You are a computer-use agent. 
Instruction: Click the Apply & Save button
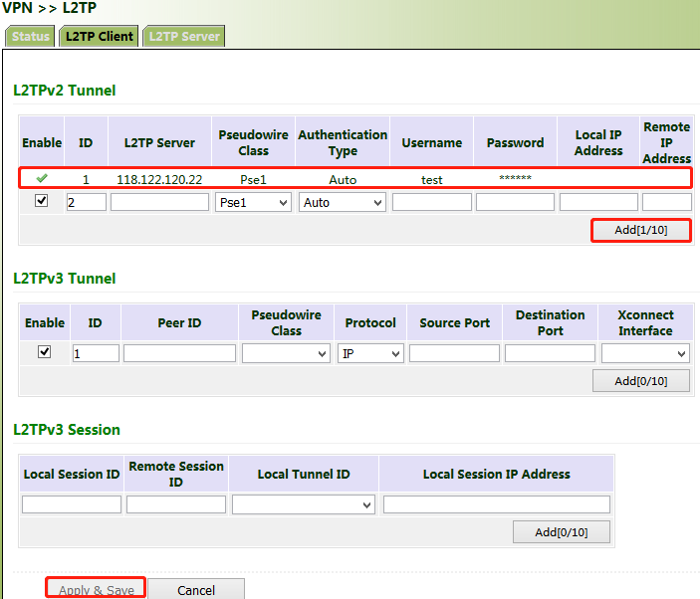pos(96,589)
